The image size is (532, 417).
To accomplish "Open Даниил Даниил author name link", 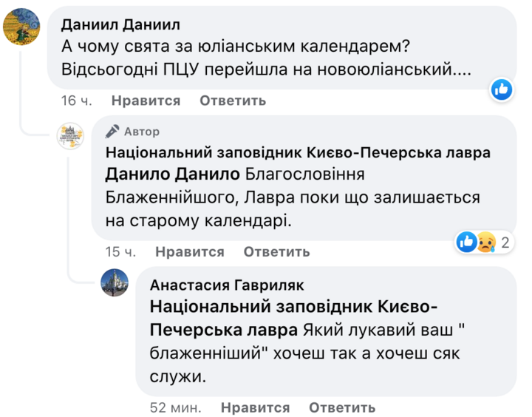I will [118, 24].
